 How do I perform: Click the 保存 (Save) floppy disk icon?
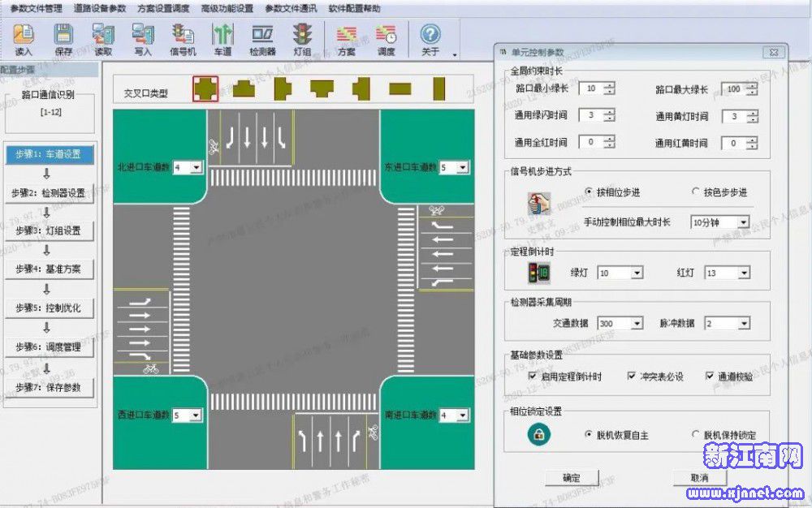point(63,39)
